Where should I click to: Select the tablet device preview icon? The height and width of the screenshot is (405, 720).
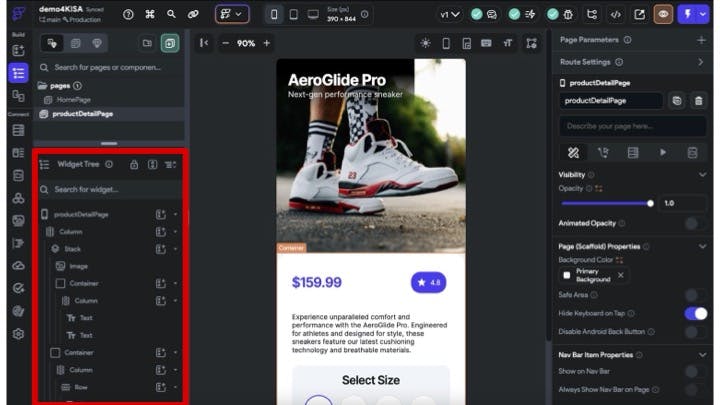coord(293,15)
